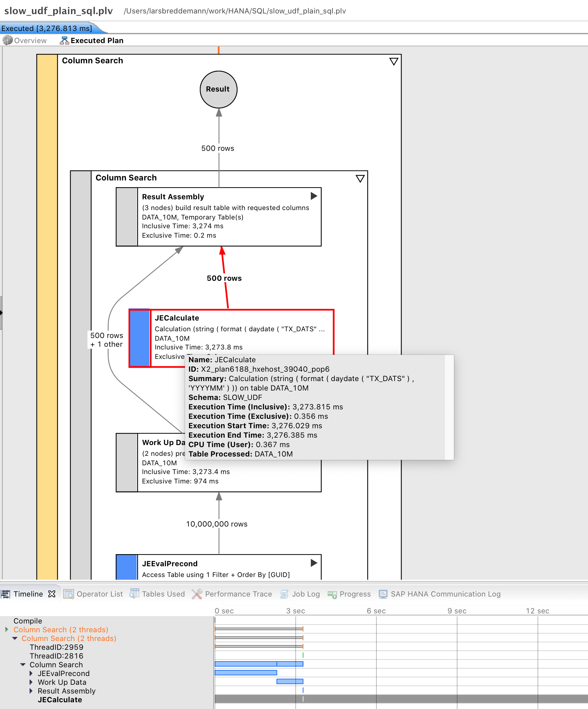Click the Operator List icon
Viewport: 588px width, 709px height.
click(x=69, y=594)
